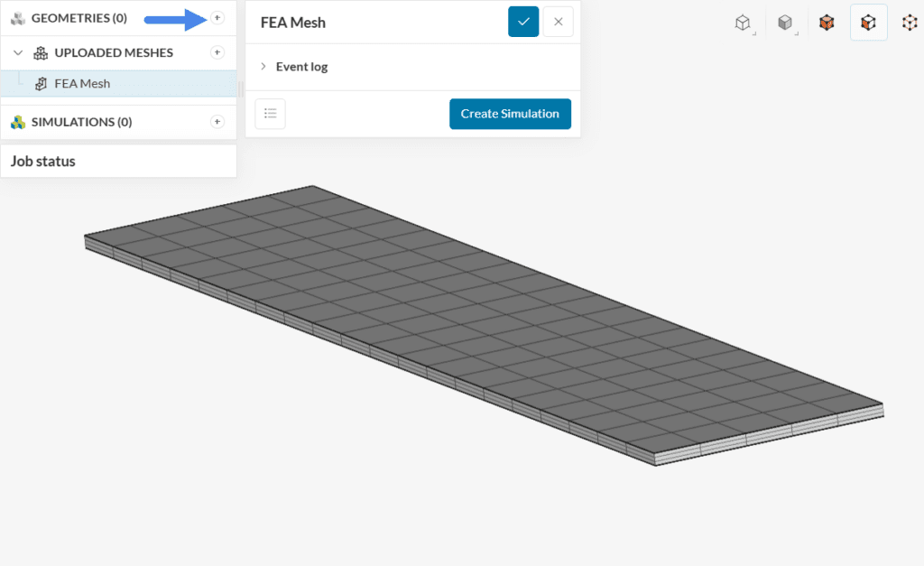Click the Uploaded Meshes mesh icon
This screenshot has height=566, width=924.
42,52
